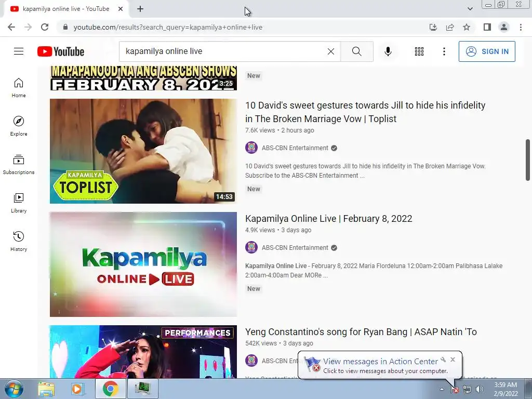Click the Action Center flag tray icon

click(x=455, y=389)
